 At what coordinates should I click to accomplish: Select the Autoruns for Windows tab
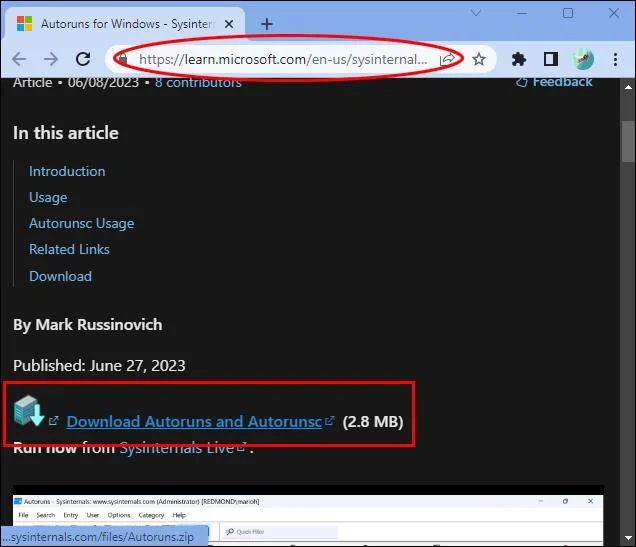124,24
